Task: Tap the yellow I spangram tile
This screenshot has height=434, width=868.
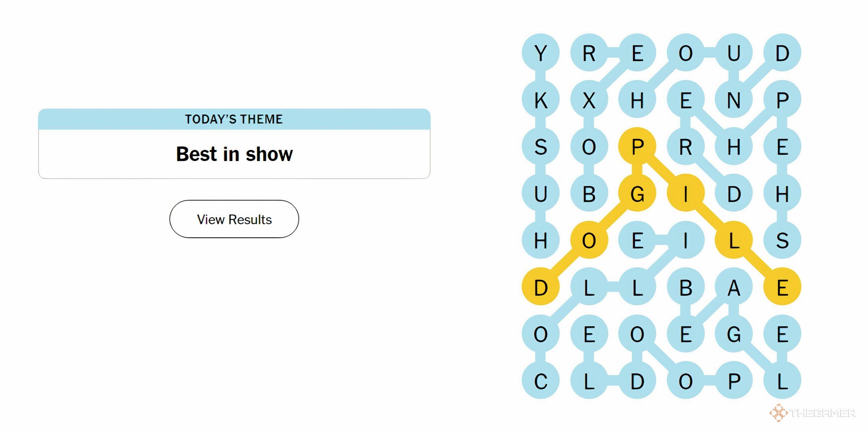Action: [x=686, y=194]
